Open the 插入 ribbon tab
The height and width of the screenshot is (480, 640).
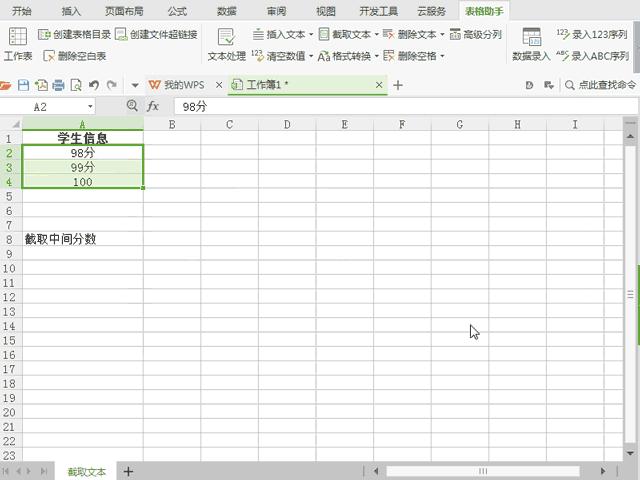tap(71, 11)
